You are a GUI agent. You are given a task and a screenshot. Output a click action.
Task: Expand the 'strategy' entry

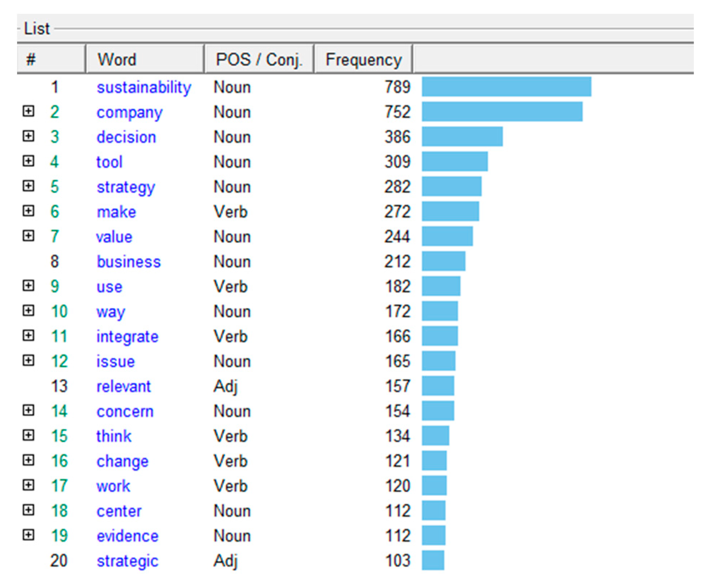click(x=28, y=186)
